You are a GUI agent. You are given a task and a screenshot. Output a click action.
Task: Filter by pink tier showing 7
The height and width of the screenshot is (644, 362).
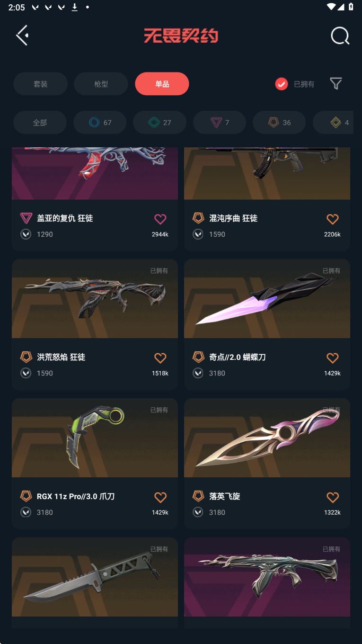pos(220,123)
